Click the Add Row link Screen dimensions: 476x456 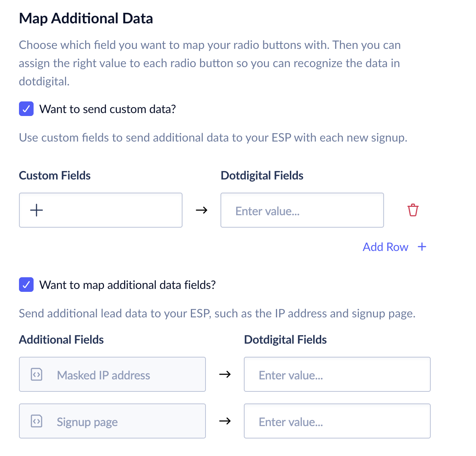click(x=385, y=247)
